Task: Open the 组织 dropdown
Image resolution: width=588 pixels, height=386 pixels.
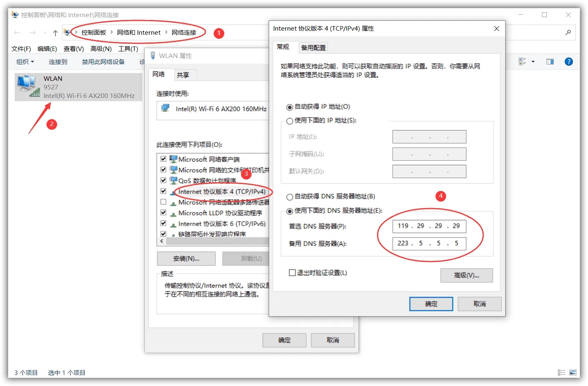Action: 25,62
